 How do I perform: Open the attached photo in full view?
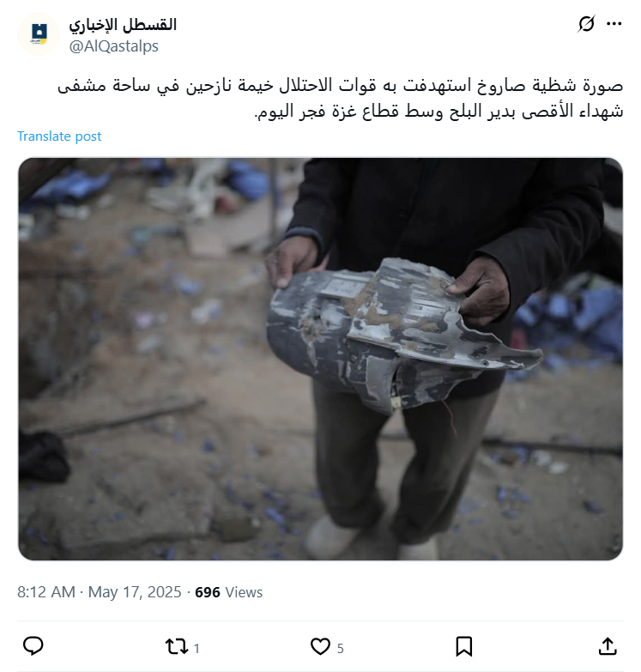pyautogui.click(x=321, y=359)
